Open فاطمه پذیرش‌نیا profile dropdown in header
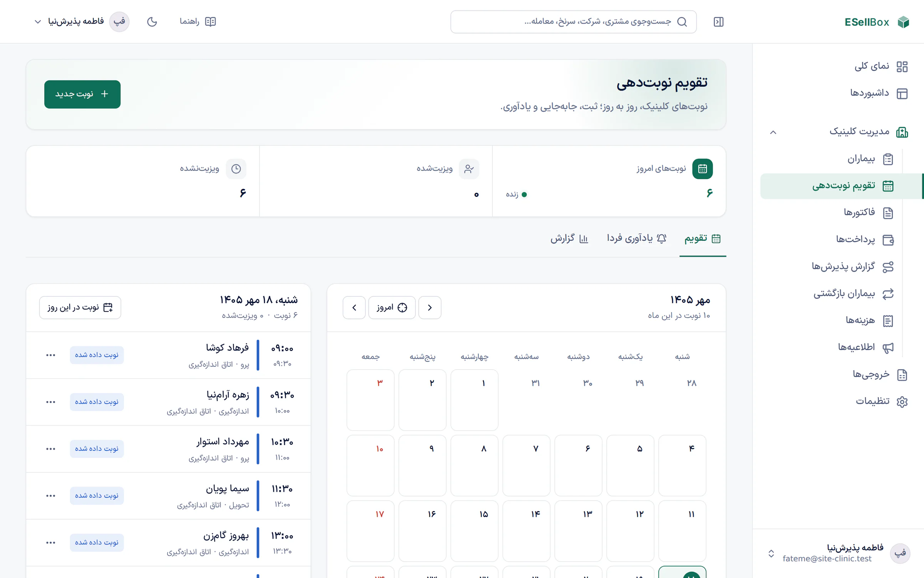The height and width of the screenshot is (578, 924). [x=82, y=22]
